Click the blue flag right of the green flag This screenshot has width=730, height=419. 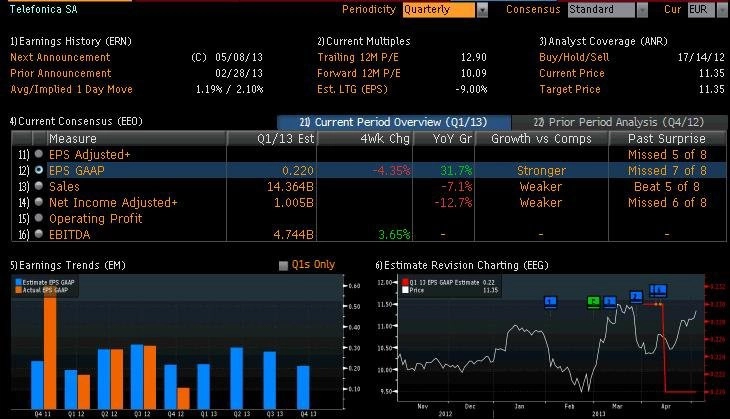[x=610, y=302]
